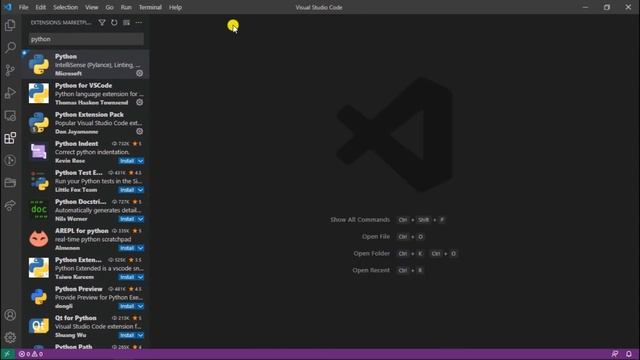The height and width of the screenshot is (360, 640).
Task: Open manage gear for Python Extension Pack
Action: [x=140, y=131]
